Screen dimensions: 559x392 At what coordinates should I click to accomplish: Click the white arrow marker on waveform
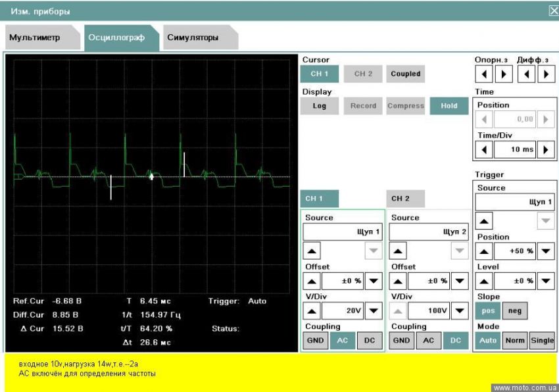coord(151,176)
